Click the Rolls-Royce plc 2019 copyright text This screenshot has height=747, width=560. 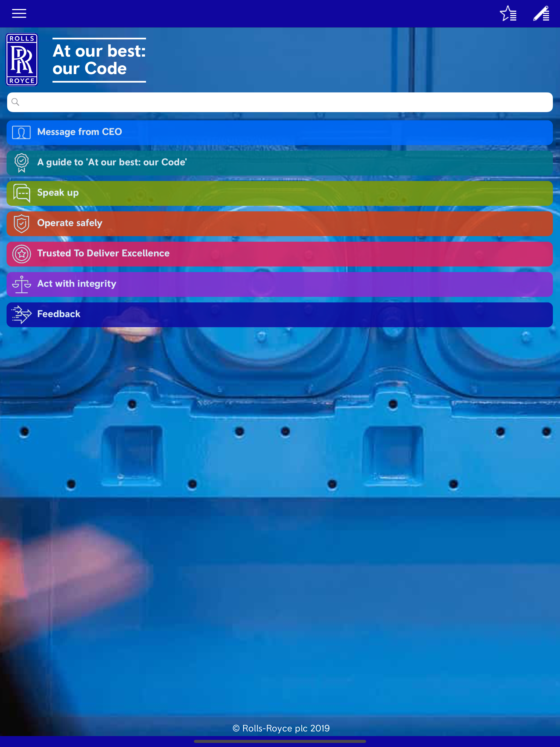point(281,728)
